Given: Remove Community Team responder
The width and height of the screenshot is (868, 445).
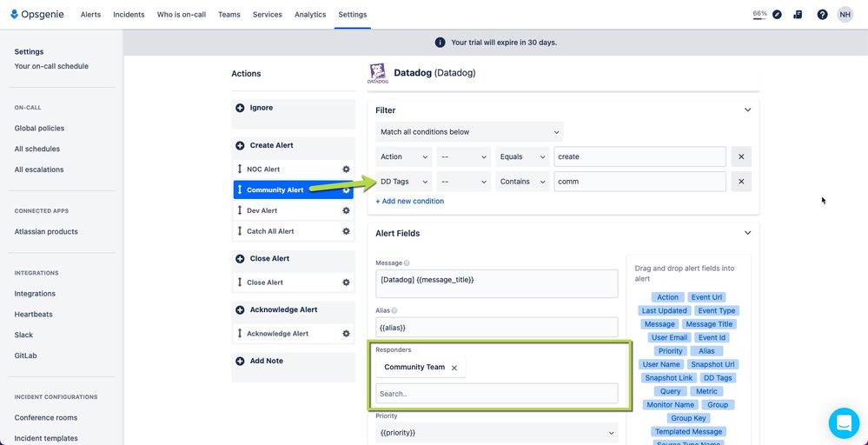Looking at the screenshot, I should [x=454, y=368].
